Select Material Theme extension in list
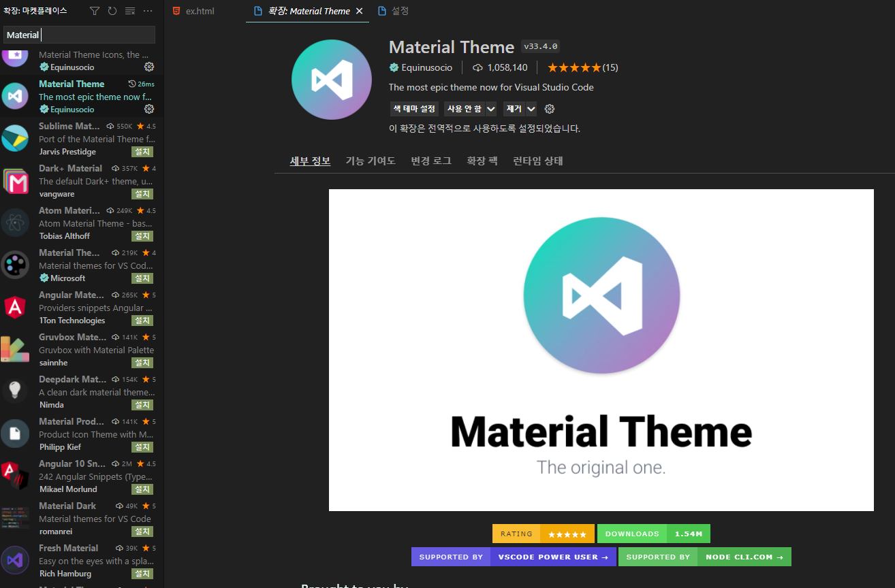The image size is (895, 588). pos(82,97)
